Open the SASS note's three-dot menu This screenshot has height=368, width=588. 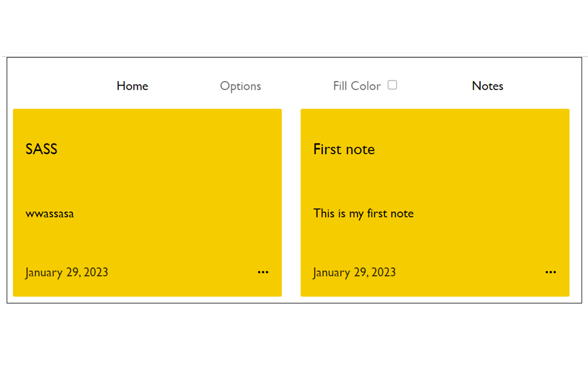click(x=263, y=272)
